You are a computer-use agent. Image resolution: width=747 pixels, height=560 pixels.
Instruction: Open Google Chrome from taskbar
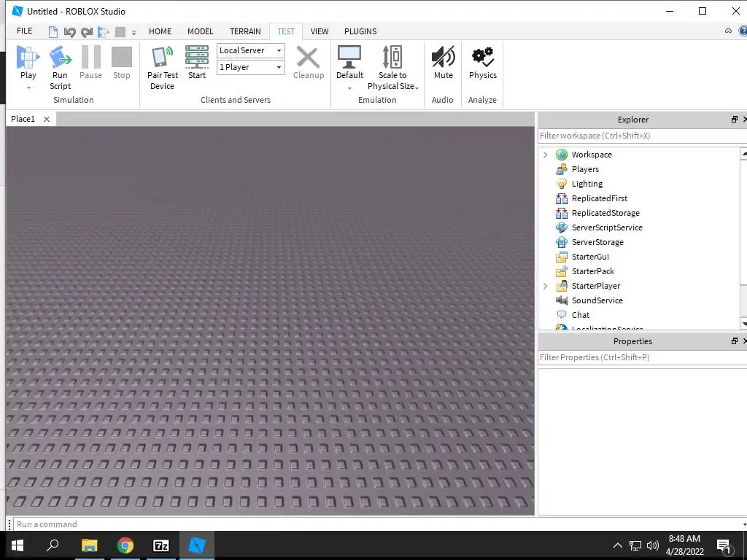tap(125, 545)
